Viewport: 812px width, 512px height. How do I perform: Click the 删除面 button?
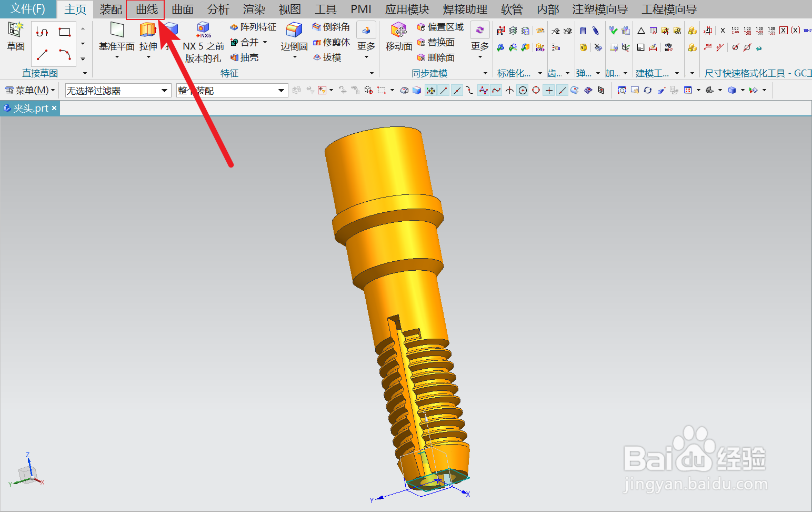pyautogui.click(x=436, y=57)
